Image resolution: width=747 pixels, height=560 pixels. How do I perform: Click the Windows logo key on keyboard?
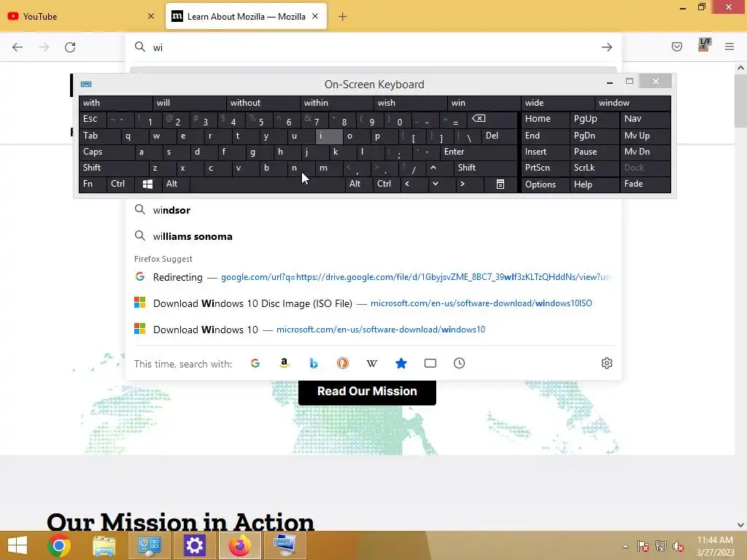(147, 184)
